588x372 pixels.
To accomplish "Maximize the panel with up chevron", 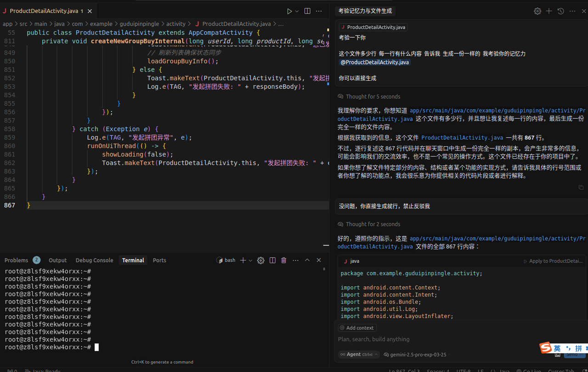I will 307,260.
